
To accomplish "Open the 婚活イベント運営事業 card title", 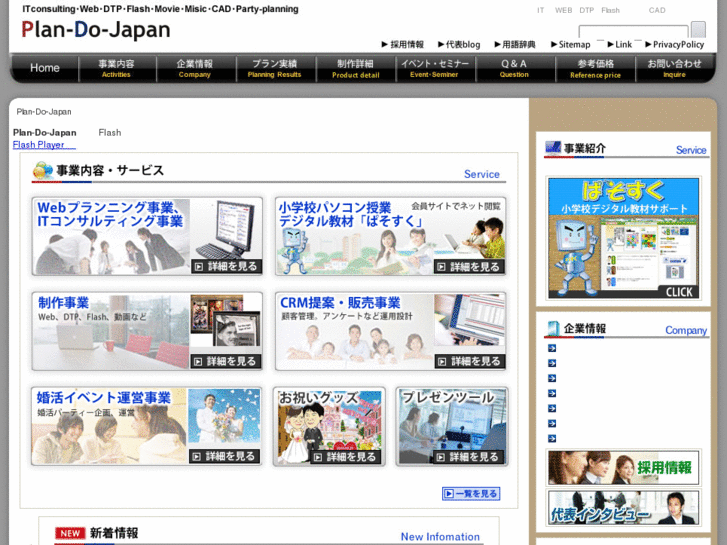I will (x=103, y=398).
